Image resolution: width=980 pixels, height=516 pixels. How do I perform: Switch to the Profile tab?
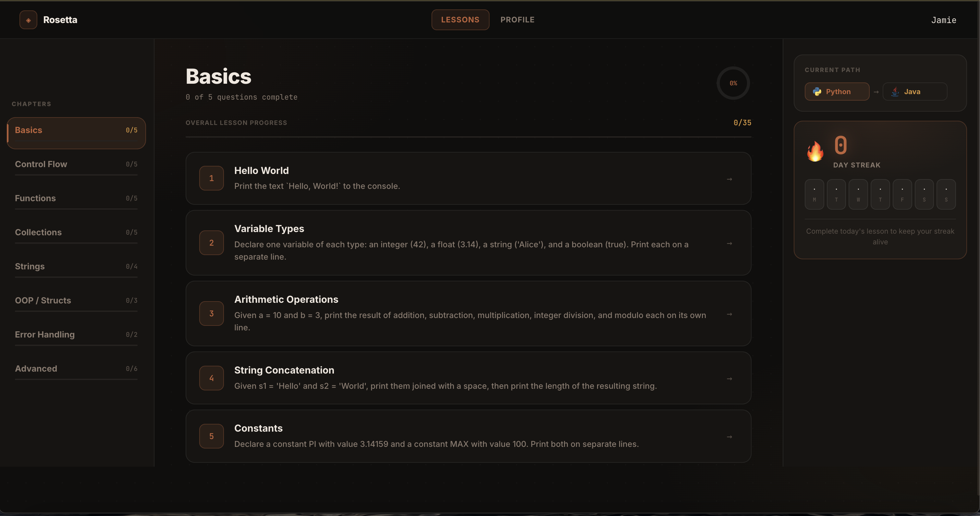(517, 20)
